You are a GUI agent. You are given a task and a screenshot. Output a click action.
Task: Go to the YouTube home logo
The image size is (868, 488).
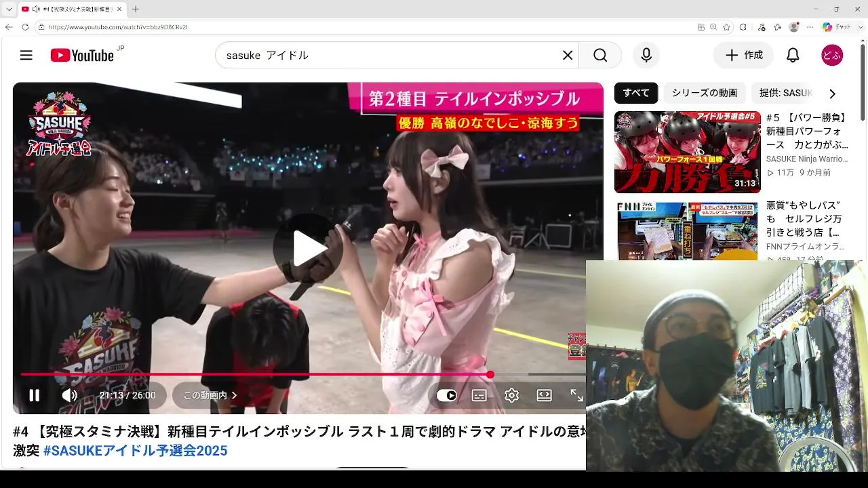click(x=82, y=56)
